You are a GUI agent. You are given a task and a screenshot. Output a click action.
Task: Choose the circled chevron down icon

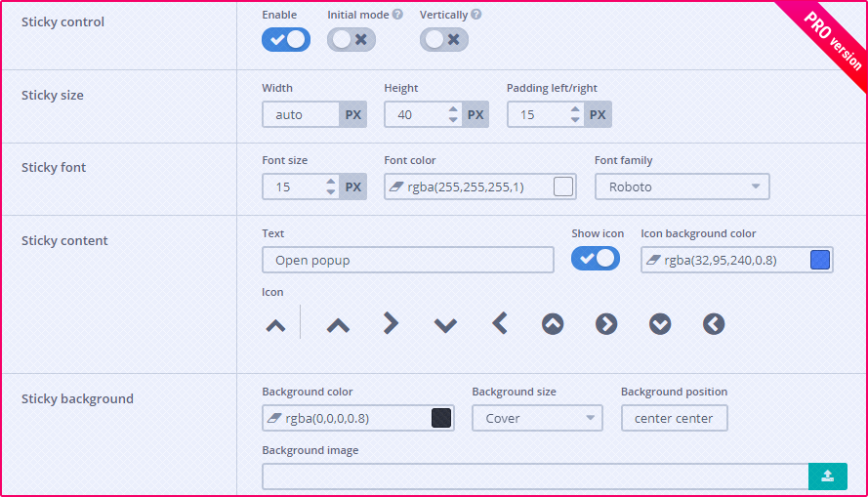(x=660, y=324)
